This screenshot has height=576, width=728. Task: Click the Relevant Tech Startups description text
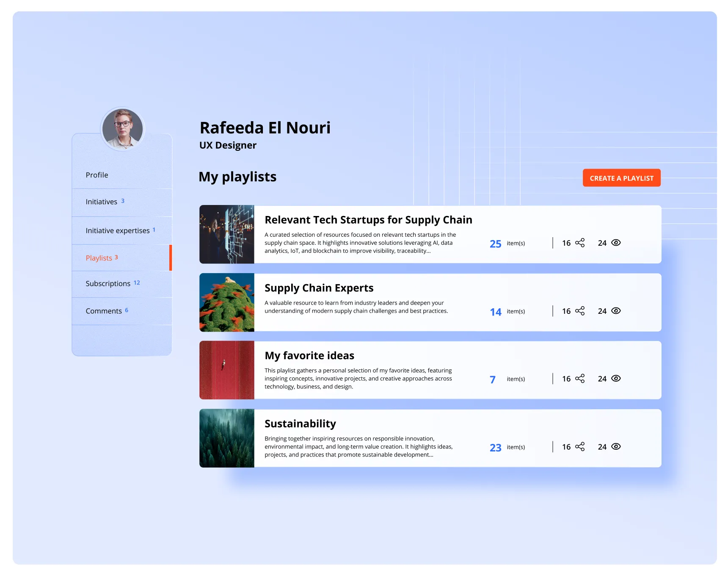click(360, 243)
